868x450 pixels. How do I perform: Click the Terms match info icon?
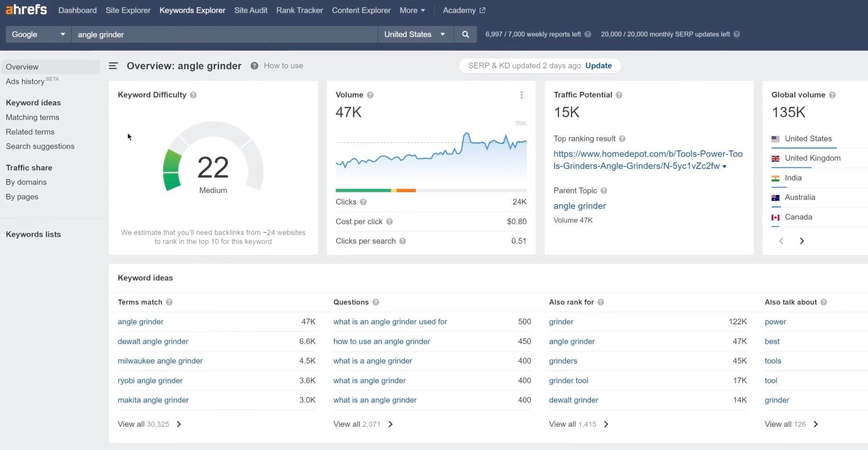click(x=169, y=302)
